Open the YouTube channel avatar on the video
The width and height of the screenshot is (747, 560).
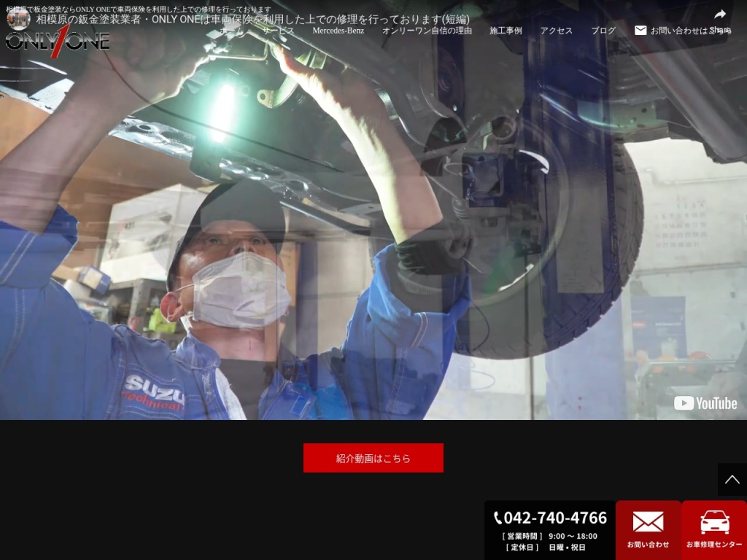click(x=18, y=19)
